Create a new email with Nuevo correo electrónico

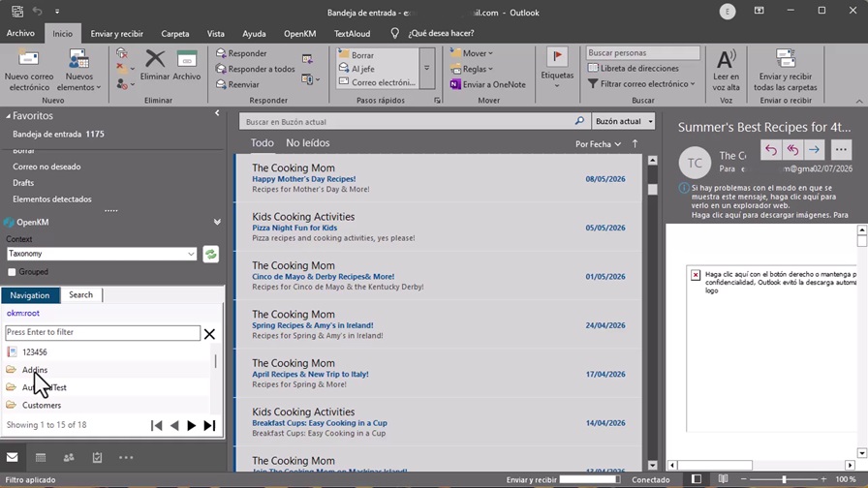click(x=29, y=71)
